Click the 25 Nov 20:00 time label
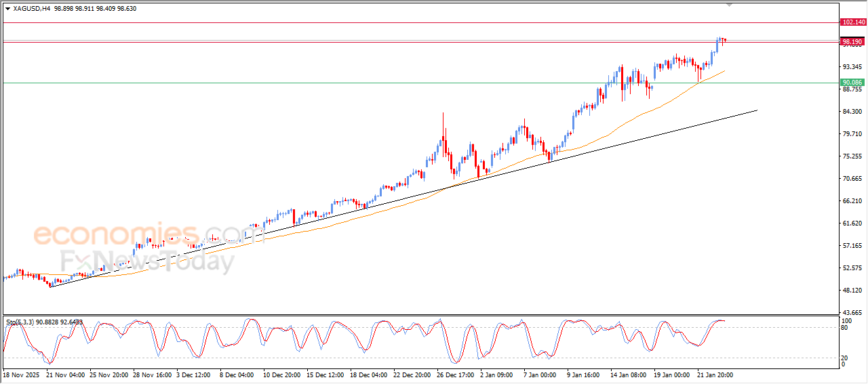The width and height of the screenshot is (868, 384). pyautogui.click(x=111, y=375)
